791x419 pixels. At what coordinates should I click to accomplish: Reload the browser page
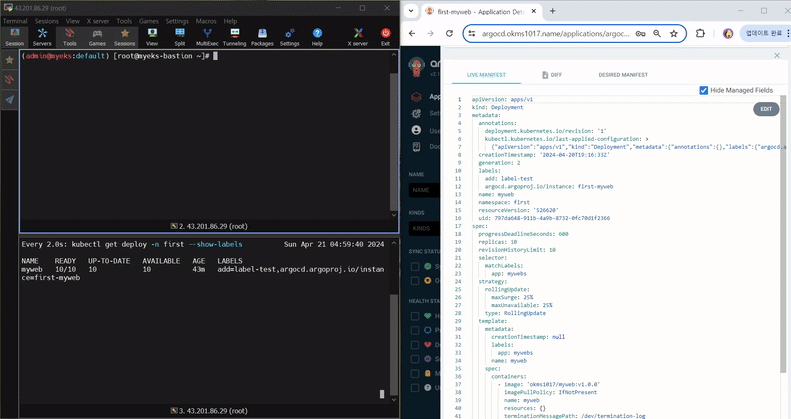449,33
